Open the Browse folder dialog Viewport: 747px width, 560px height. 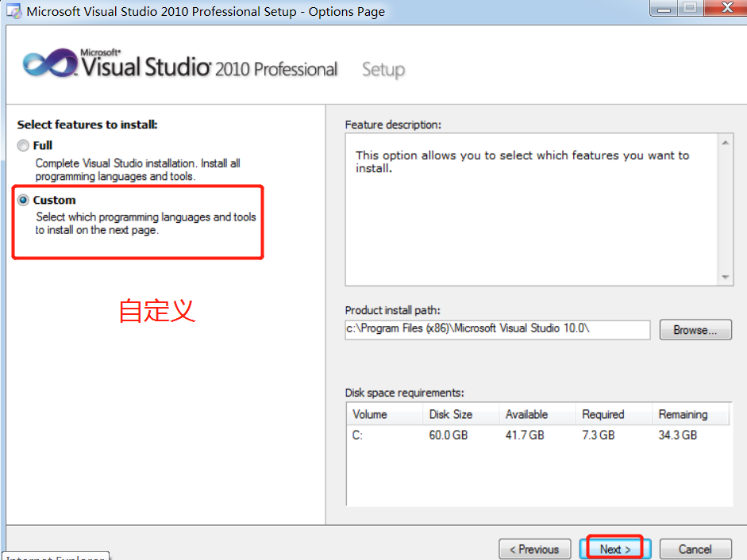695,330
